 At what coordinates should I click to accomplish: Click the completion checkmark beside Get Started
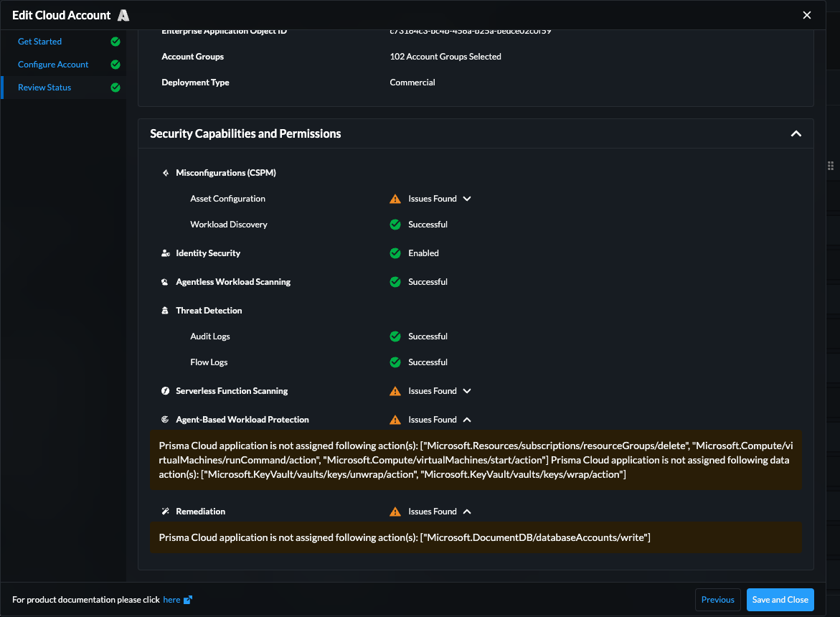(x=115, y=41)
